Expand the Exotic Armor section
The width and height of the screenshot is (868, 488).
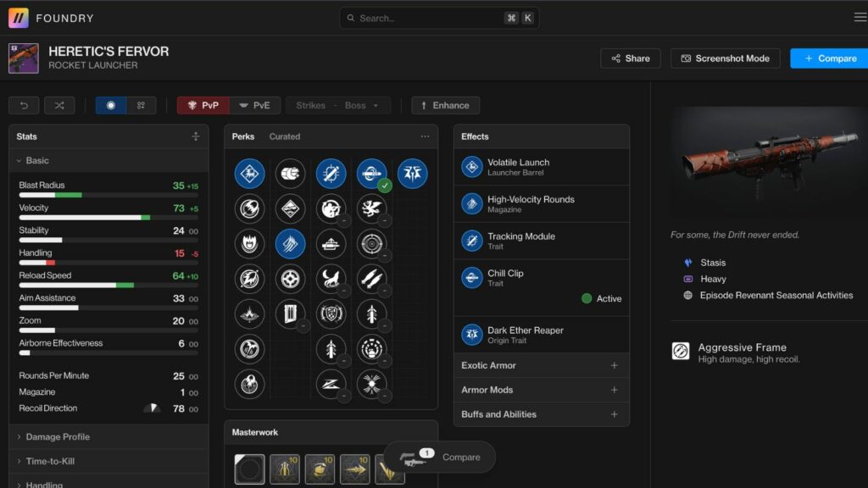[542, 365]
